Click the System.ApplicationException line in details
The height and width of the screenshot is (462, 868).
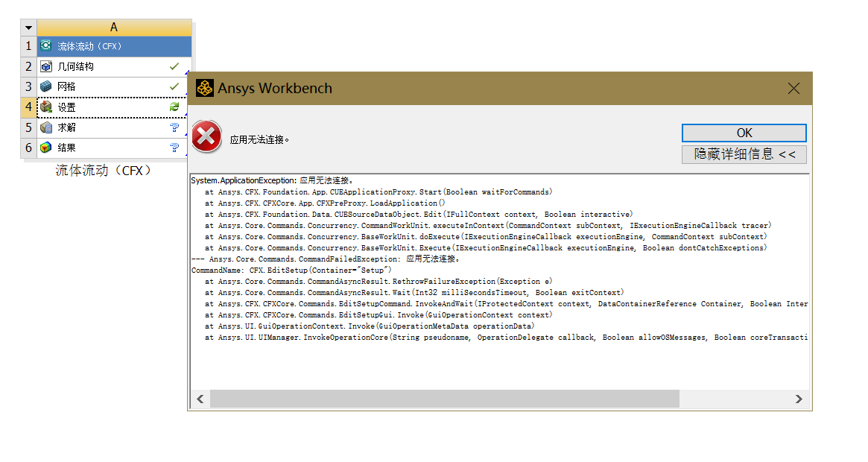tap(272, 180)
